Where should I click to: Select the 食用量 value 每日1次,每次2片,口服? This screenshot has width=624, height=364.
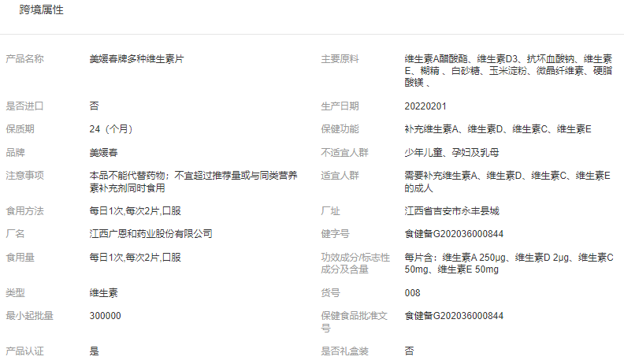coord(136,258)
